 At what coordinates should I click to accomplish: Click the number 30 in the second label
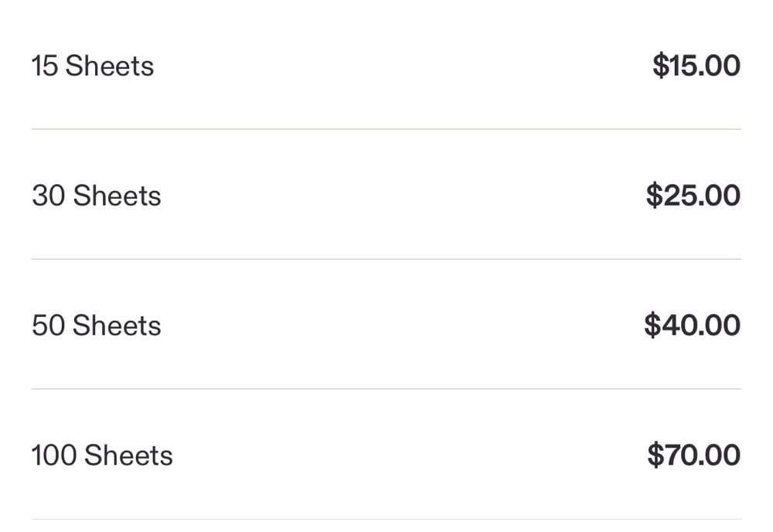point(48,196)
